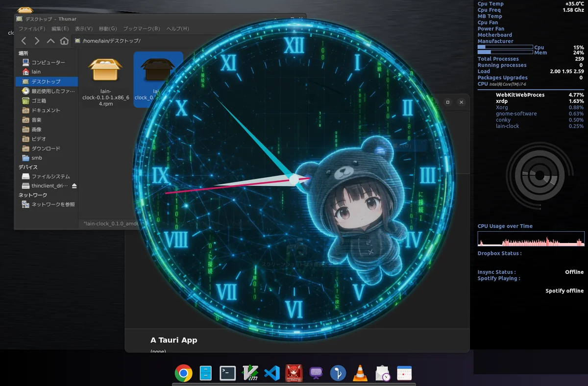Open mail clock app in dock

click(x=382, y=373)
